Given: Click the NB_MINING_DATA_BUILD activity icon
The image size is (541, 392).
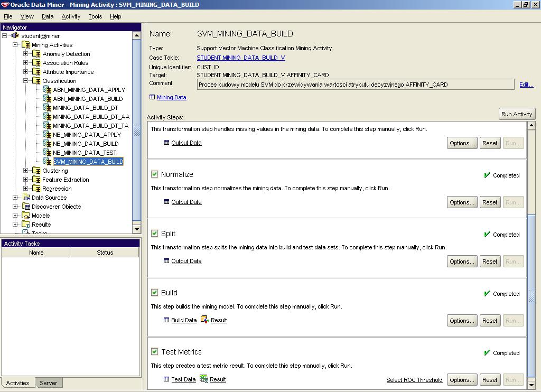Looking at the screenshot, I should [x=47, y=143].
